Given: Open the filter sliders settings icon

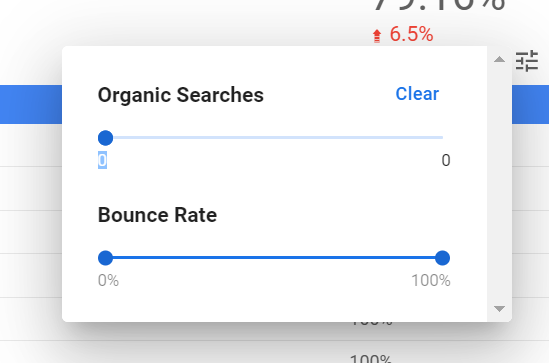Looking at the screenshot, I should [x=527, y=61].
